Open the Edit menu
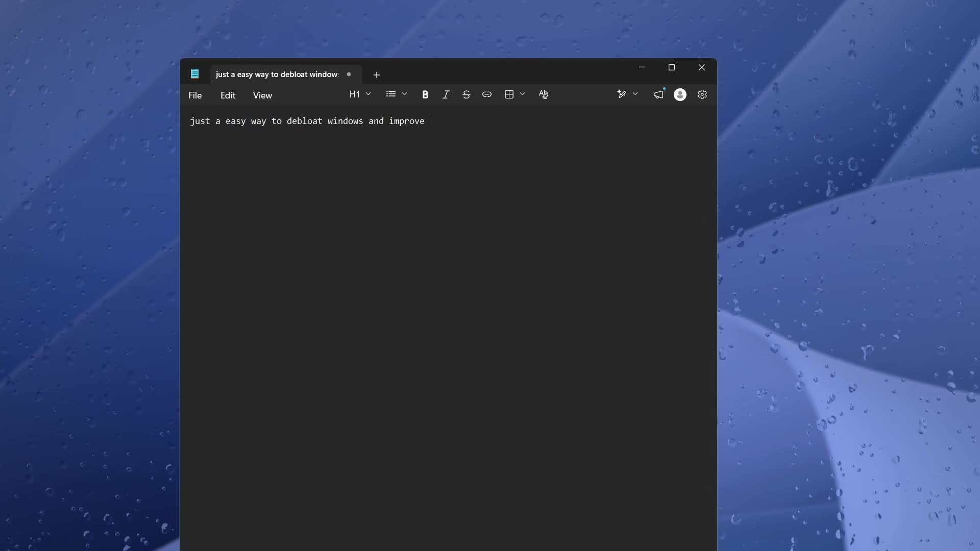 click(228, 95)
